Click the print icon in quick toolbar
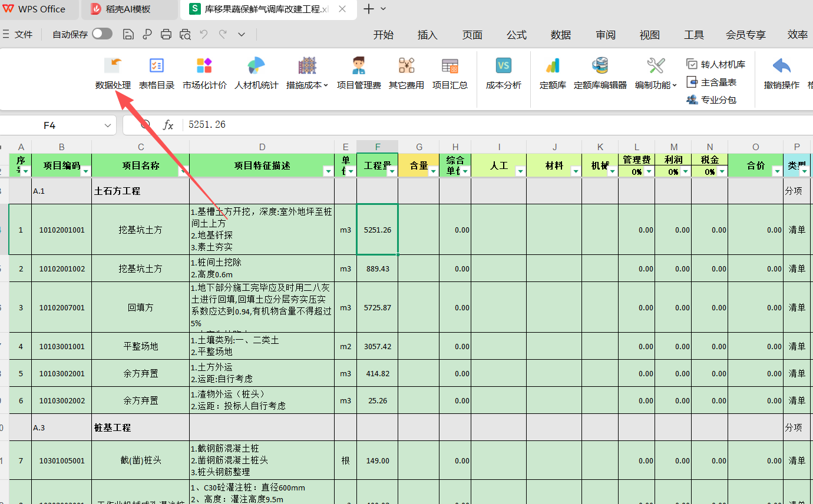 (x=166, y=35)
